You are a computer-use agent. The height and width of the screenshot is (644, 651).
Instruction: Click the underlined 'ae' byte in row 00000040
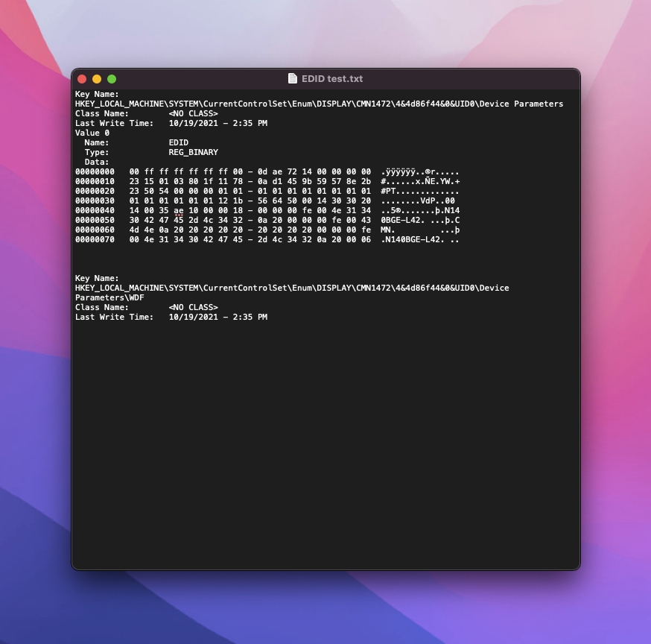(x=179, y=211)
